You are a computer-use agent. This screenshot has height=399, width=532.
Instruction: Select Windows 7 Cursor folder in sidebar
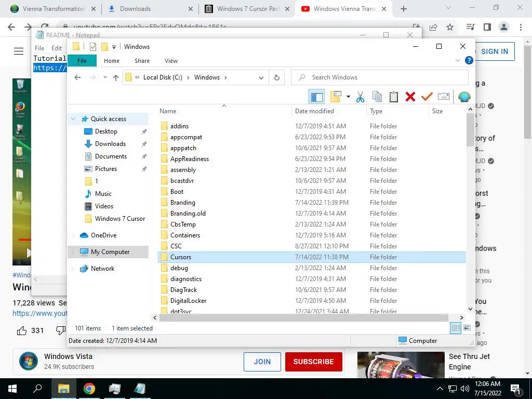click(120, 219)
